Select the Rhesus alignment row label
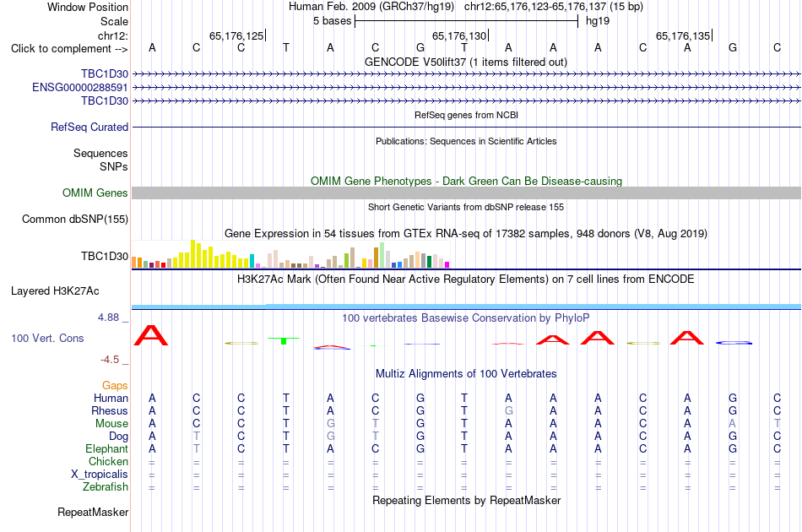Screen dimensions: 802x532 click(110, 410)
